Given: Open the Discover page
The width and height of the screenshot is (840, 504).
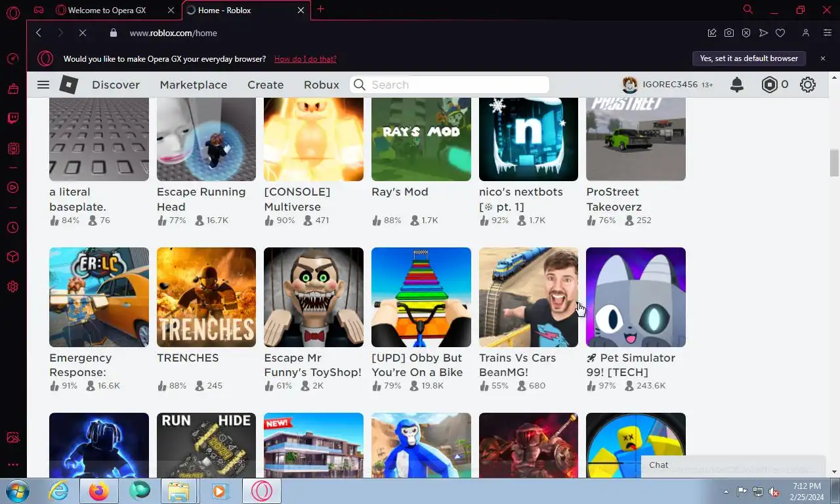Looking at the screenshot, I should point(115,85).
